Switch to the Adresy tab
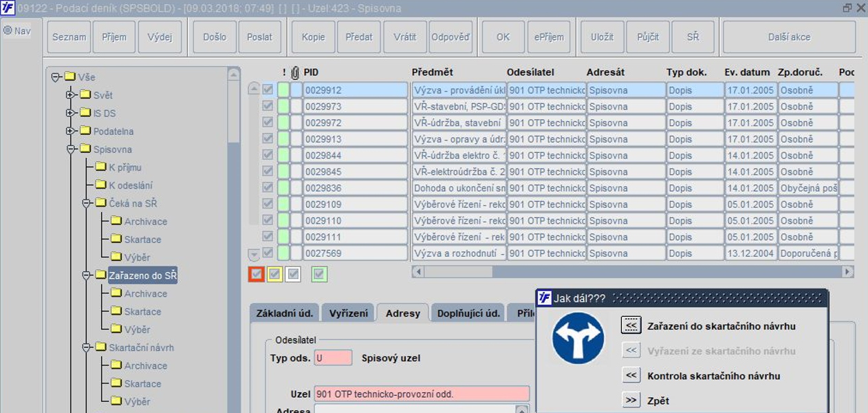 coord(403,313)
